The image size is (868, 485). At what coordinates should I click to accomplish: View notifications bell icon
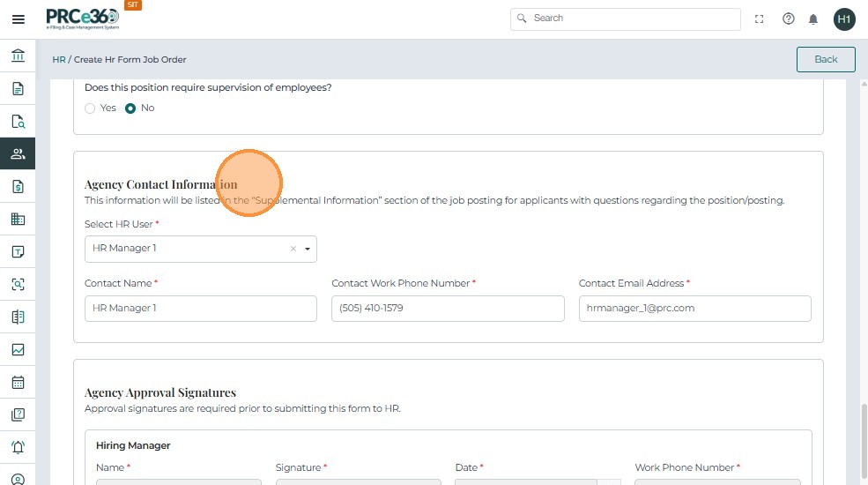click(813, 19)
